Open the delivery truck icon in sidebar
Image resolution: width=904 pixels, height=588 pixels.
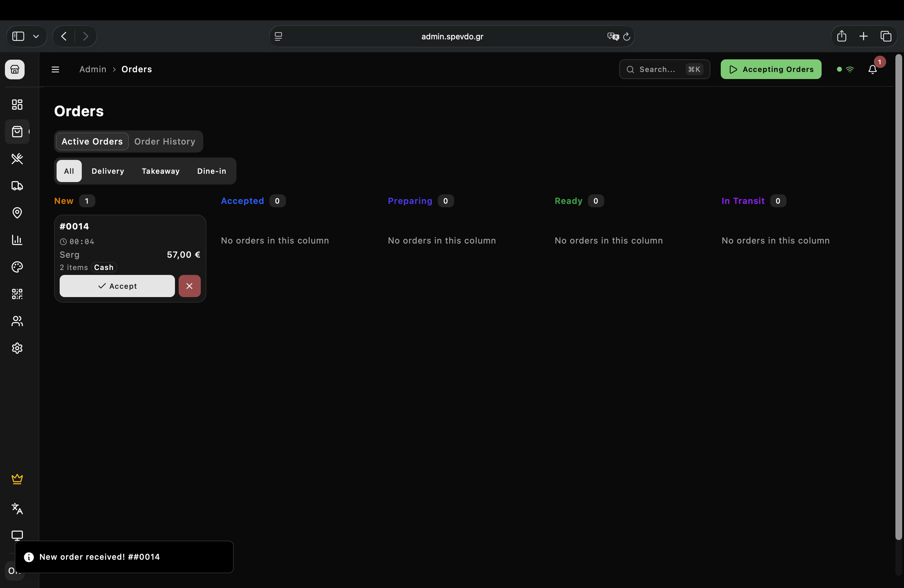(17, 186)
